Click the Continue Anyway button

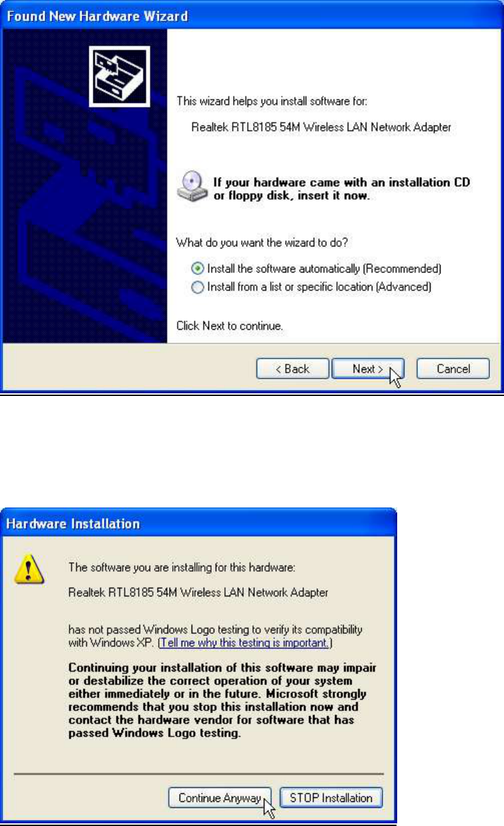click(220, 798)
